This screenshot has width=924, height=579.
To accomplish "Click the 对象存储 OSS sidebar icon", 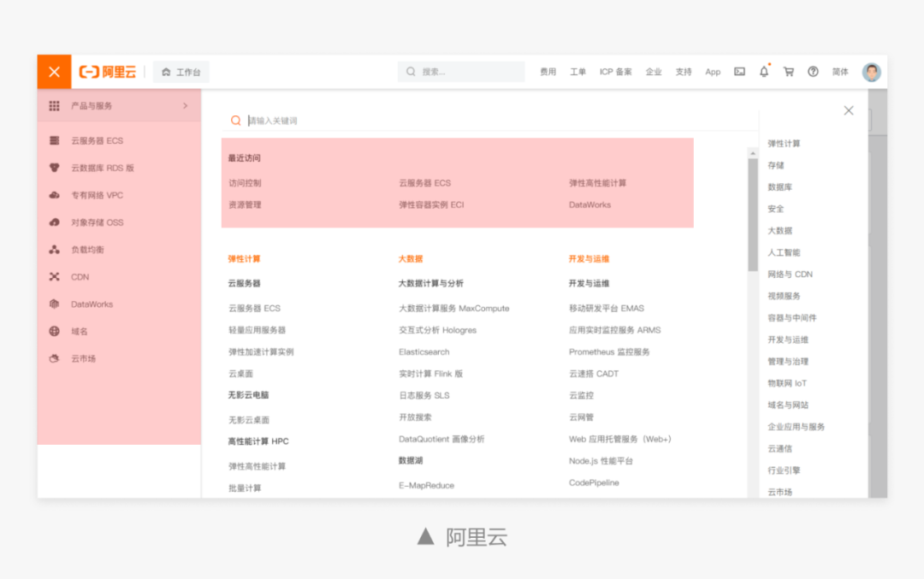I will (54, 222).
